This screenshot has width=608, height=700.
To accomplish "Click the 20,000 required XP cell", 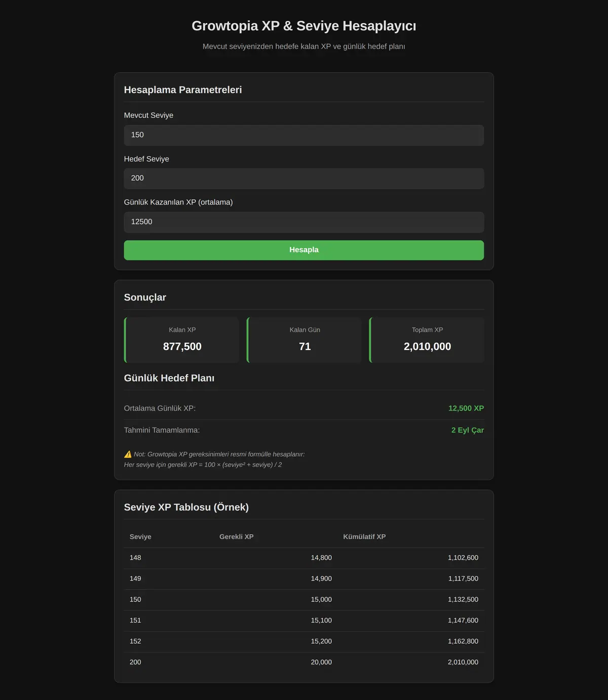I will [321, 662].
